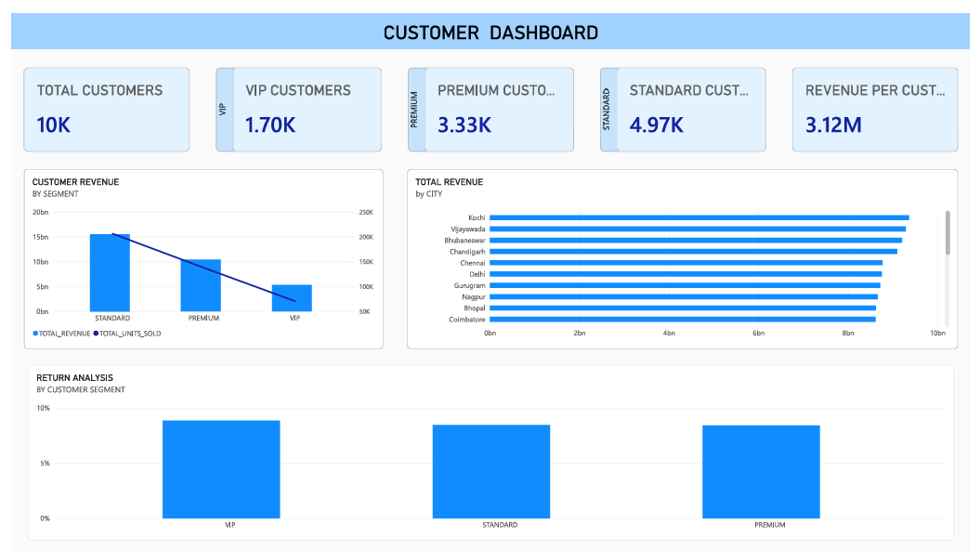
Task: Click the TOTAL_REVENUE legend marker
Action: coord(35,334)
